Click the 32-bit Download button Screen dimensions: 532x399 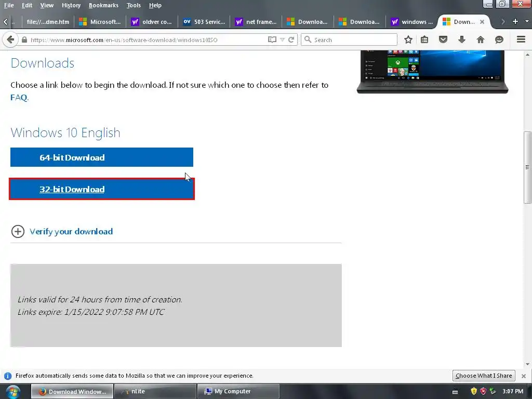click(x=102, y=189)
